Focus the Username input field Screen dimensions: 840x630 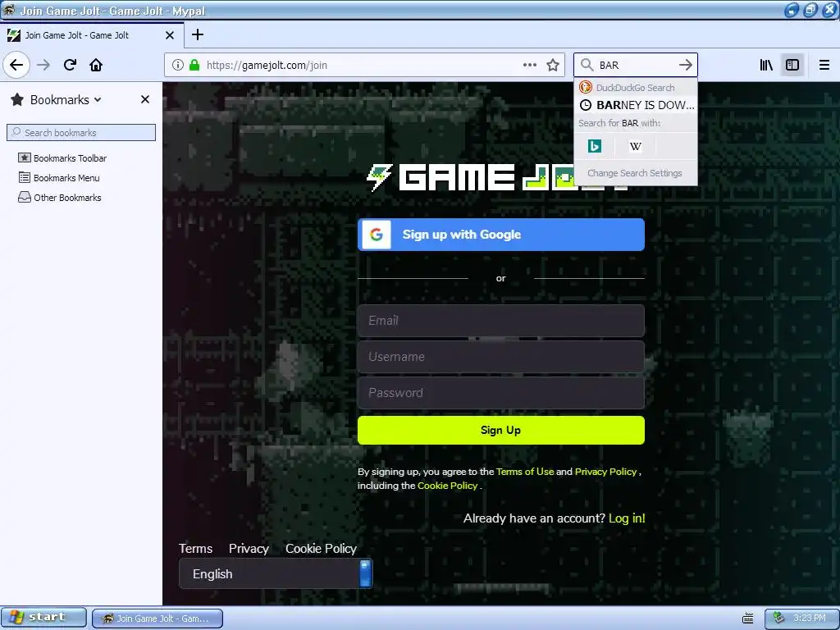501,357
